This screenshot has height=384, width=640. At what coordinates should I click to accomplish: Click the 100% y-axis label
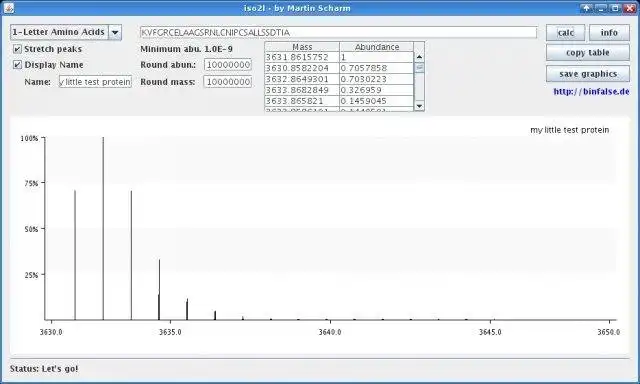tap(29, 138)
